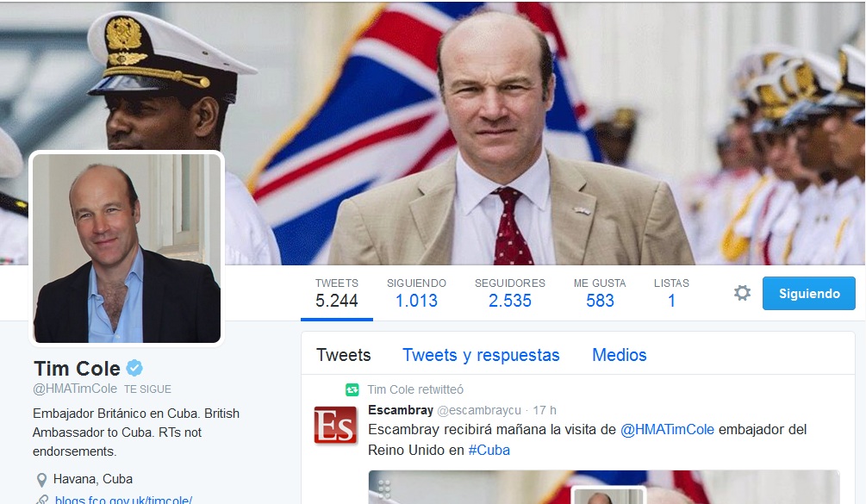The image size is (866, 504).
Task: View the Siguiendo 1.013 following list
Action: (x=416, y=293)
